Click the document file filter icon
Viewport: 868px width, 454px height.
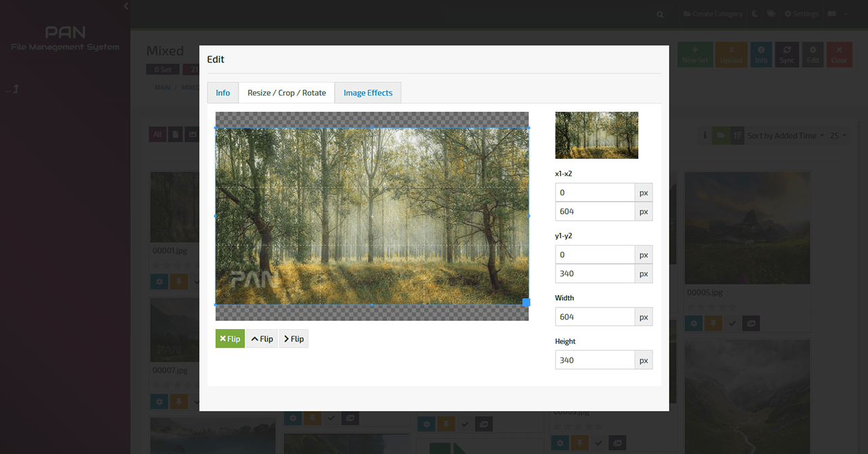tap(175, 135)
